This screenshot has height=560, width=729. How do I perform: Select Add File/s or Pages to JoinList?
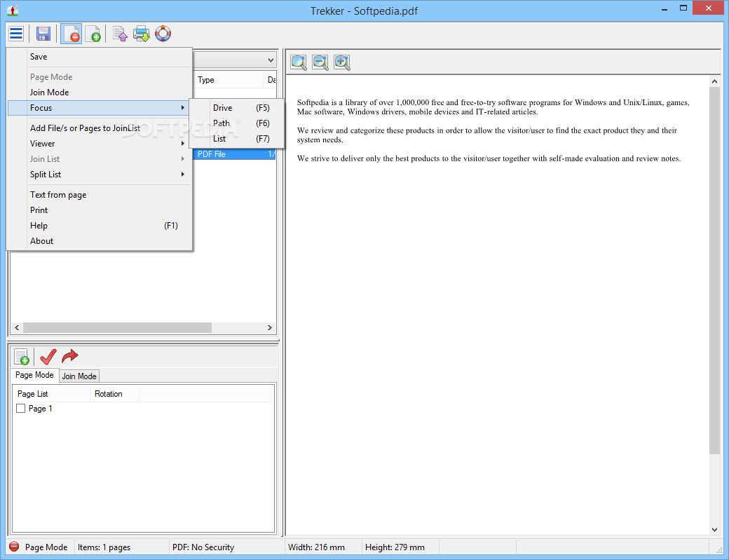[100, 128]
